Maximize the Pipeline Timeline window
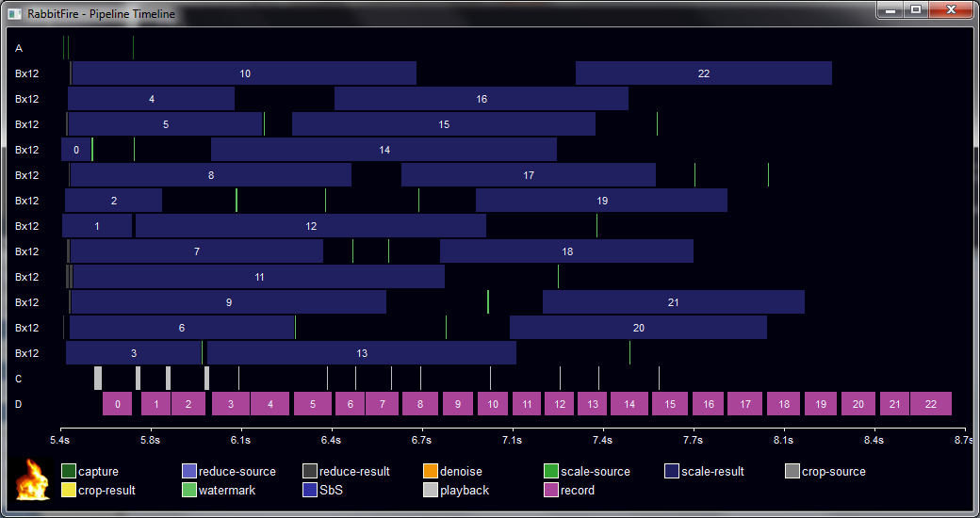This screenshot has height=518, width=980. (915, 10)
